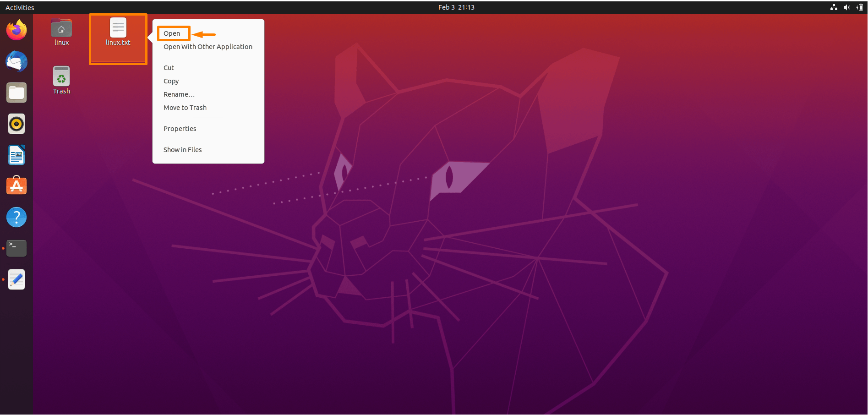
Task: Open the system status menu volume icon
Action: click(846, 7)
